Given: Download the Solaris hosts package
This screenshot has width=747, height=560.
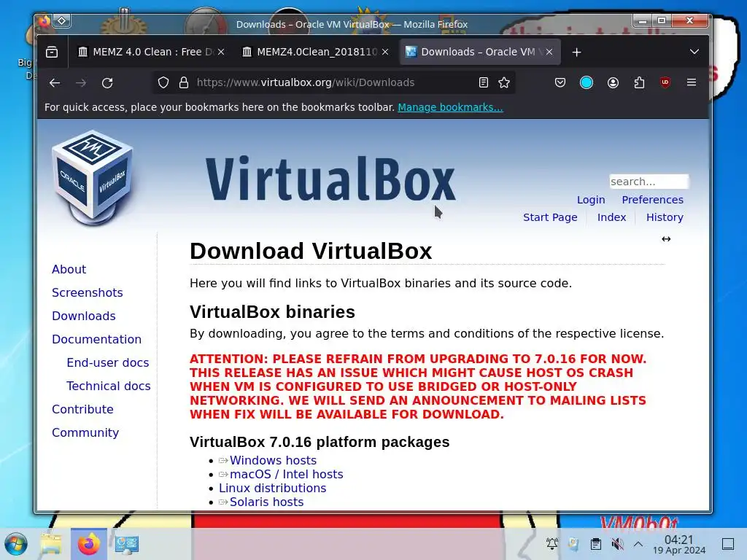Looking at the screenshot, I should [266, 502].
